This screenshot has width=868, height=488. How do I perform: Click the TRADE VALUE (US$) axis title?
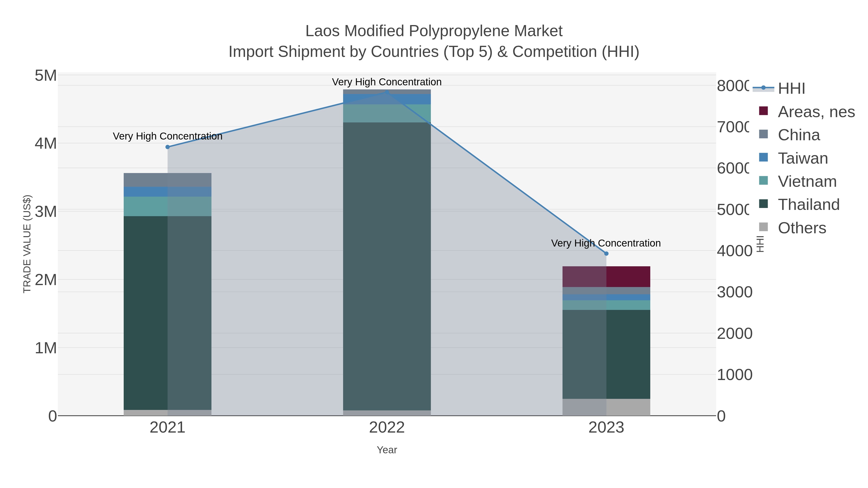[x=27, y=244]
